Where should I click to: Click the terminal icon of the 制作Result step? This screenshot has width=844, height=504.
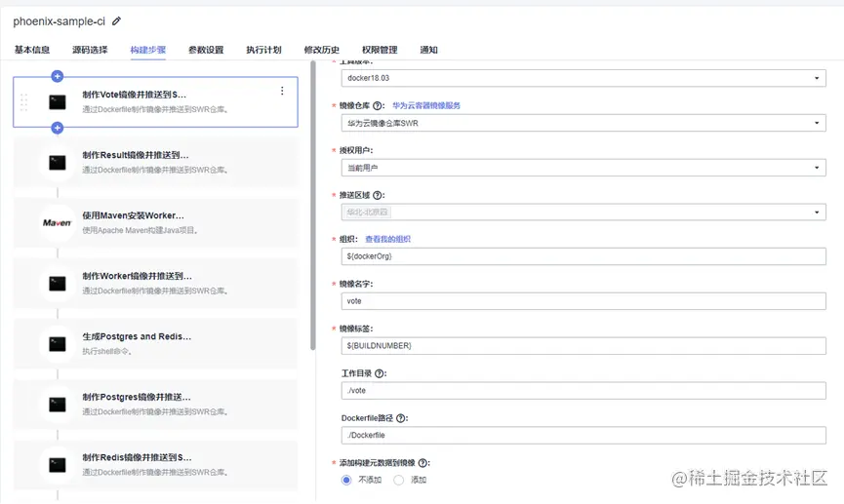coord(58,163)
